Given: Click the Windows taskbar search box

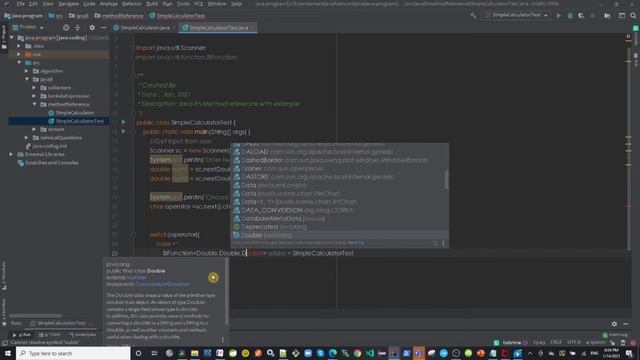Looking at the screenshot, I should pyautogui.click(x=73, y=353).
